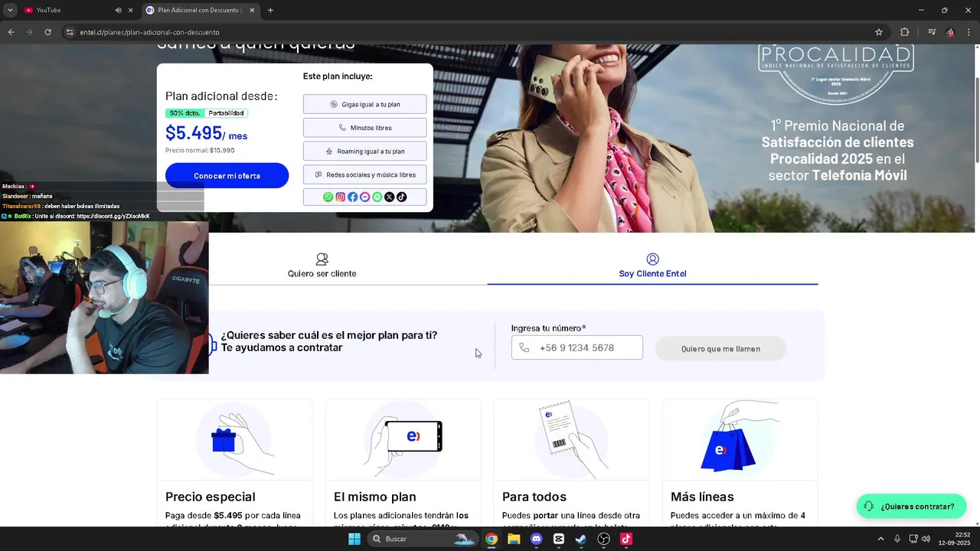The image size is (980, 551).
Task: Open OBS Studio from the taskbar
Action: click(604, 539)
